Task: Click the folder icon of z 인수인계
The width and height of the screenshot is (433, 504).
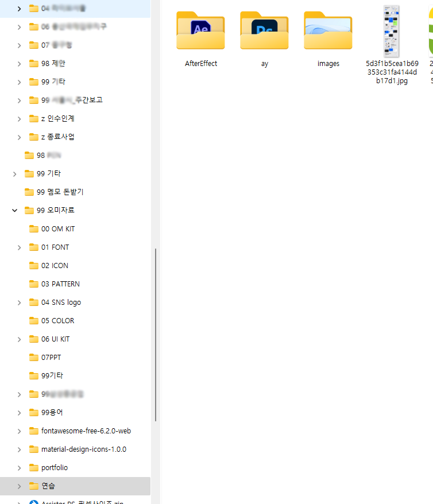Action: (34, 119)
